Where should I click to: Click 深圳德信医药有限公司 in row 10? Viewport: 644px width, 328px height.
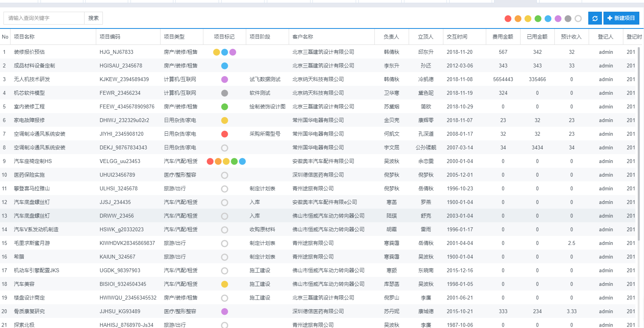(x=318, y=175)
